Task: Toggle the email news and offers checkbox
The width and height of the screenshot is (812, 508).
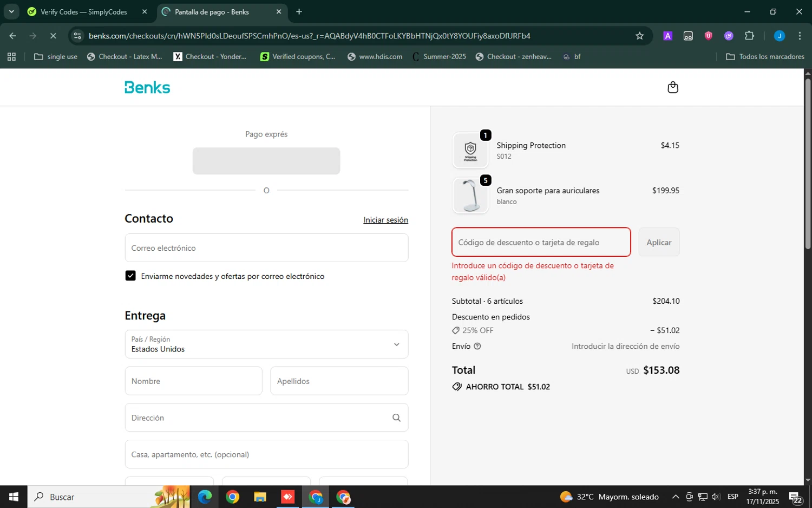Action: click(130, 276)
